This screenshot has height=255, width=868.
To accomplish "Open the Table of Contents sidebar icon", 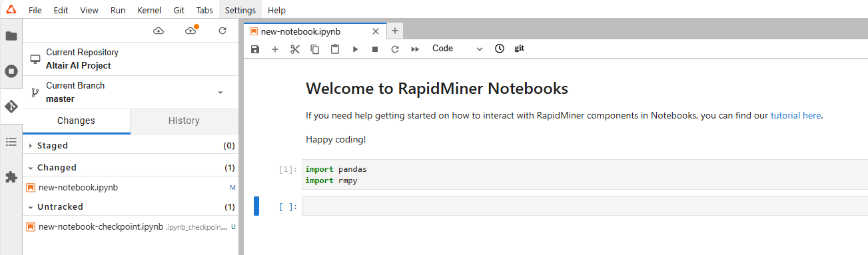I will 11,142.
